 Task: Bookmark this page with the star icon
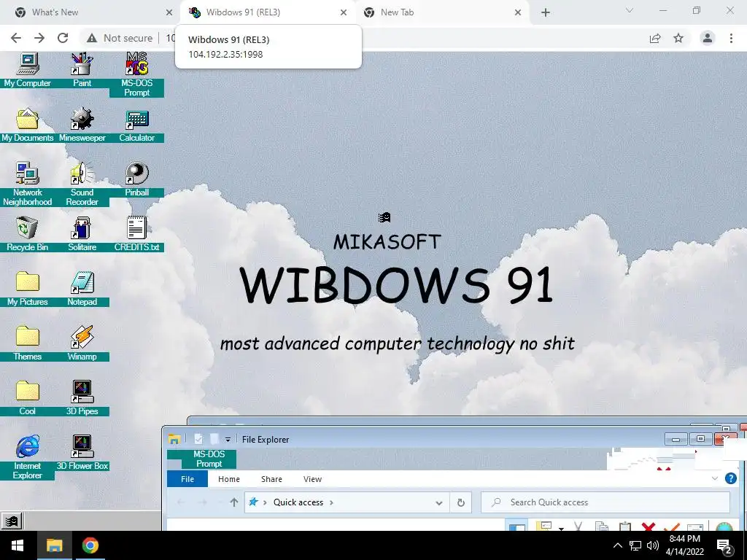(x=678, y=38)
